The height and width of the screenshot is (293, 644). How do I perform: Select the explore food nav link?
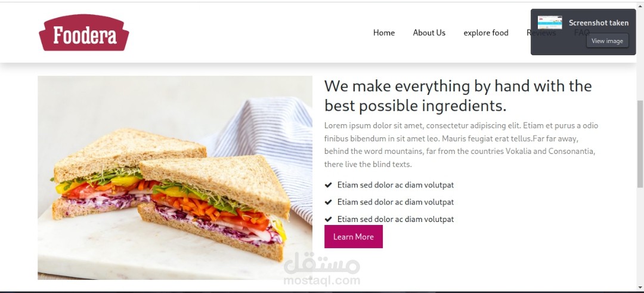tap(486, 33)
